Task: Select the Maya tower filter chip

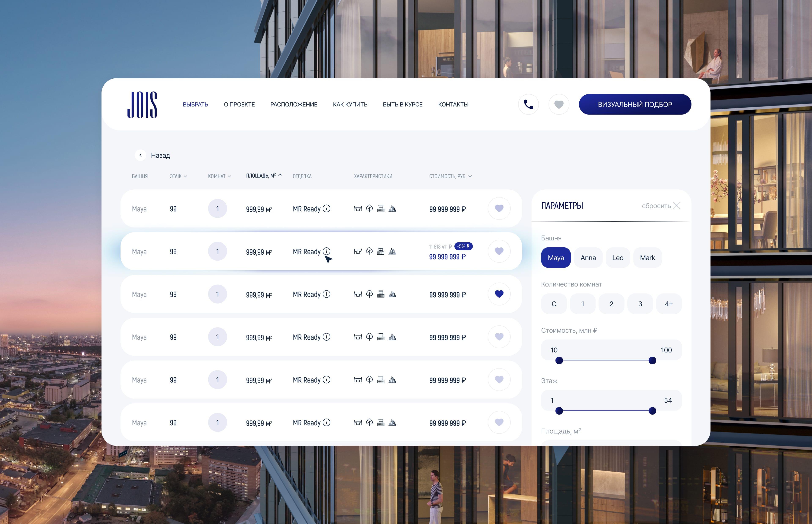Action: 556,258
